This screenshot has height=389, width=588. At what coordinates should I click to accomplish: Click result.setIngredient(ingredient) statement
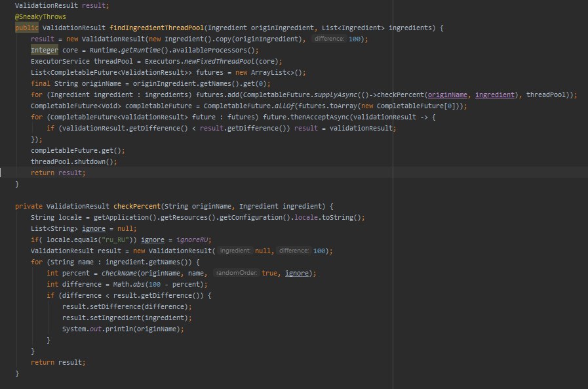[x=127, y=317]
